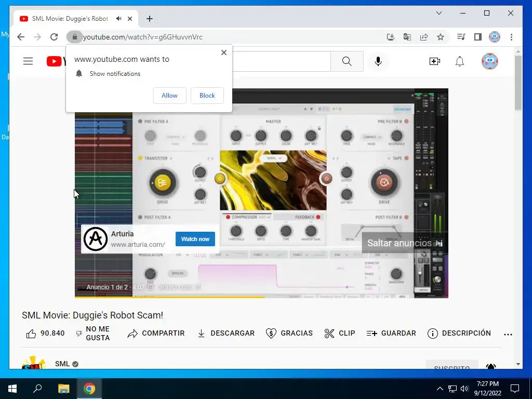Open the ad info circle icon
Image resolution: width=532 pixels, height=399 pixels.
click(151, 287)
